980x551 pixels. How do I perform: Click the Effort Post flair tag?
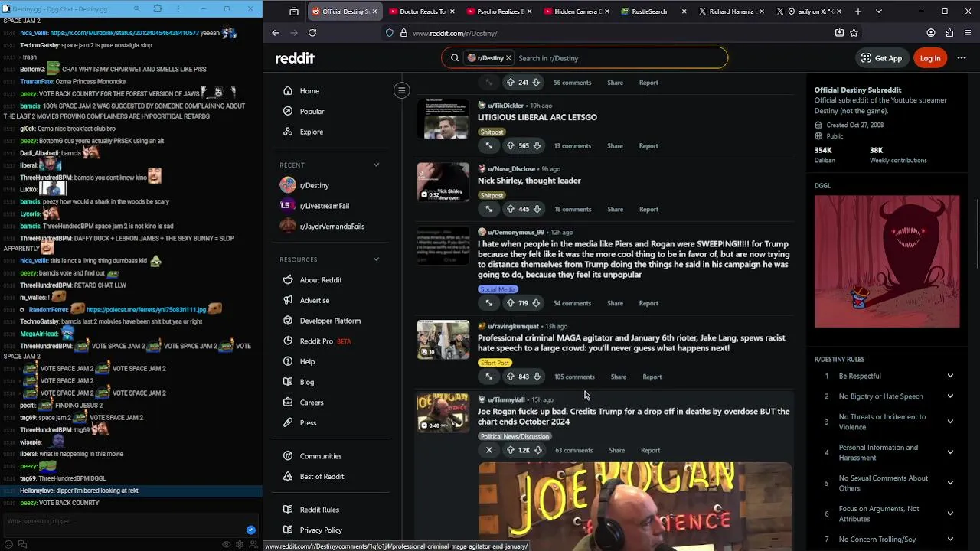click(495, 363)
